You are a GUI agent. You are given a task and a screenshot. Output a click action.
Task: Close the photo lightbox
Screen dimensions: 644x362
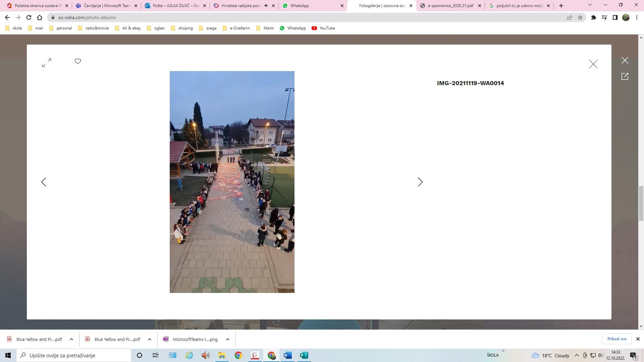point(593,64)
